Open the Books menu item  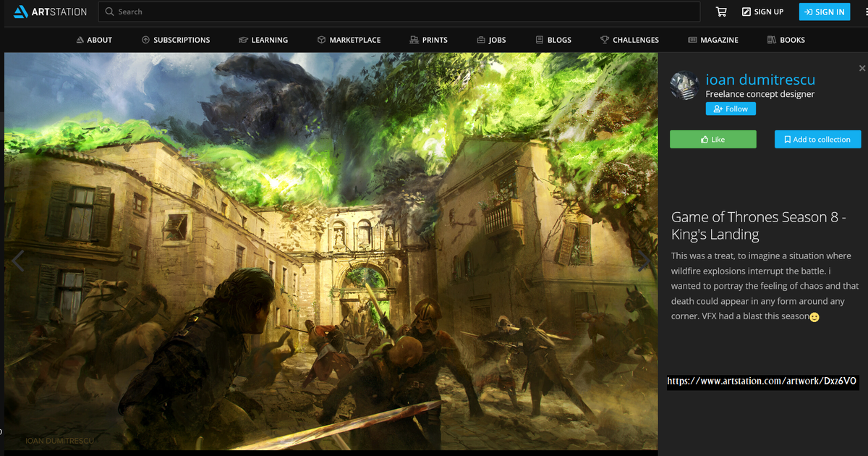(786, 40)
